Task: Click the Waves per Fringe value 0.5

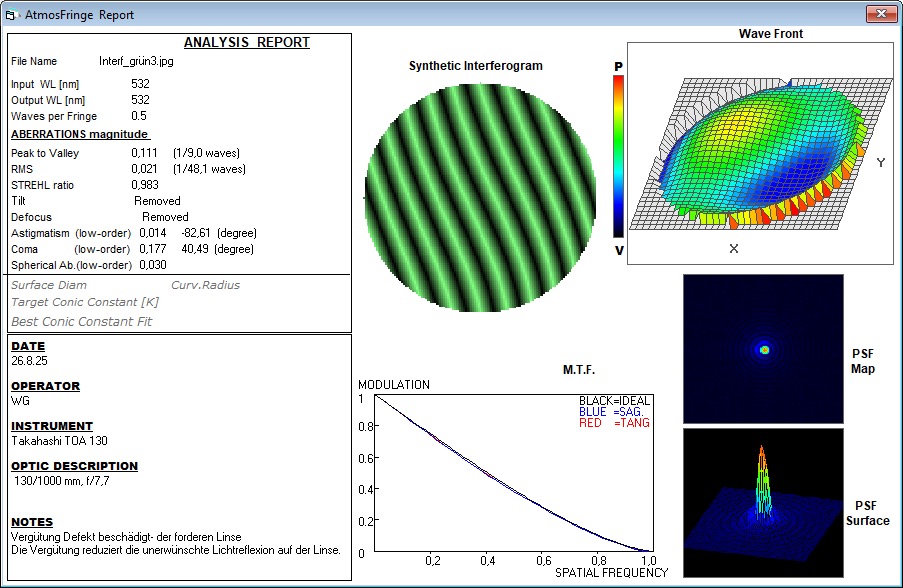Action: pos(138,116)
